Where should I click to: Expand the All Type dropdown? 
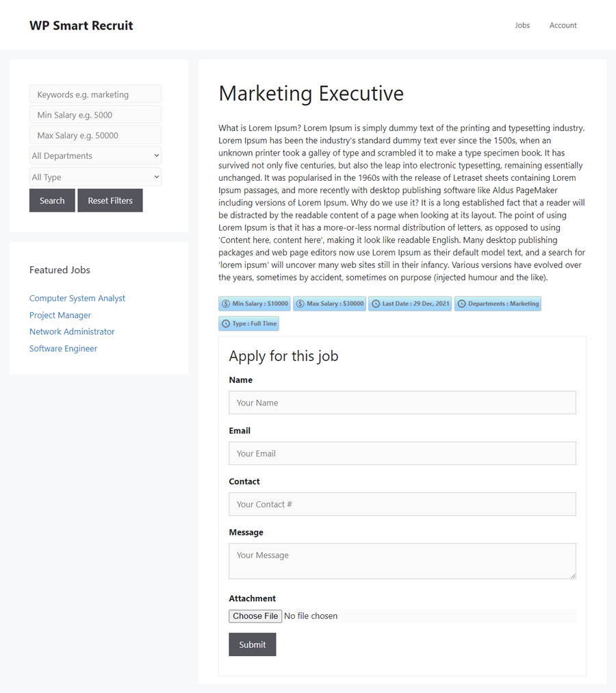point(95,177)
